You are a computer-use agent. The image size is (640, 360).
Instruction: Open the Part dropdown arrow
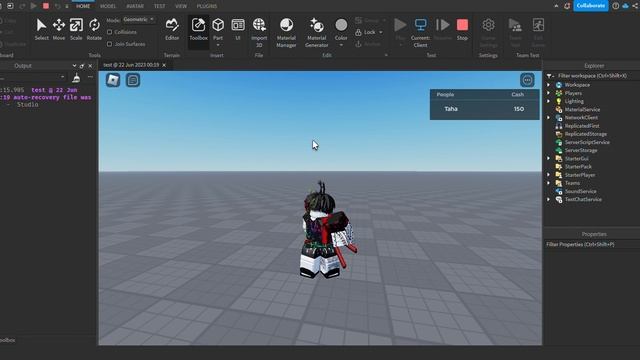218,45
